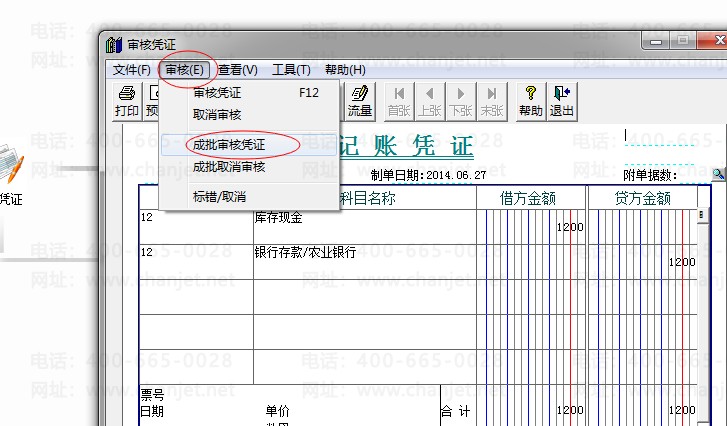Click the 退出 exit toolbar icon
This screenshot has height=426, width=727.
pos(562,102)
